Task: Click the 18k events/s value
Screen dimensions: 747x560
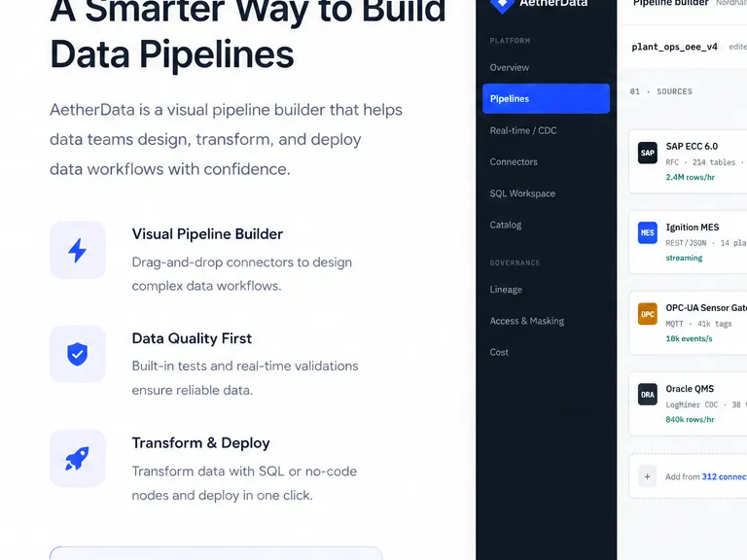Action: click(689, 338)
